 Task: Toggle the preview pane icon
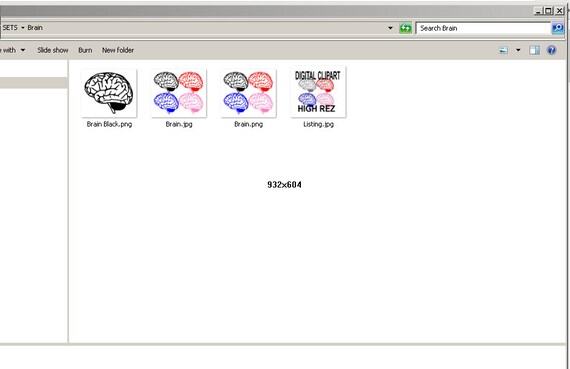[x=534, y=50]
